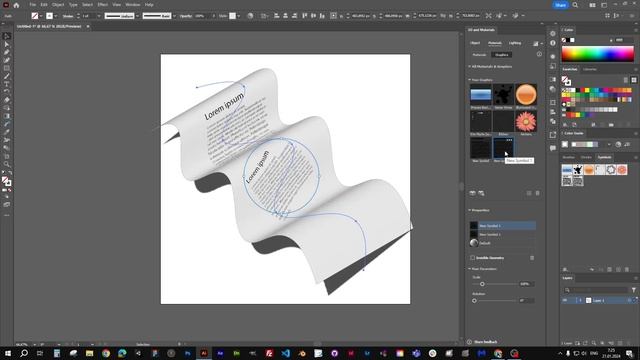
Task: Enable Invisible Geometry checkbox
Action: [x=472, y=258]
